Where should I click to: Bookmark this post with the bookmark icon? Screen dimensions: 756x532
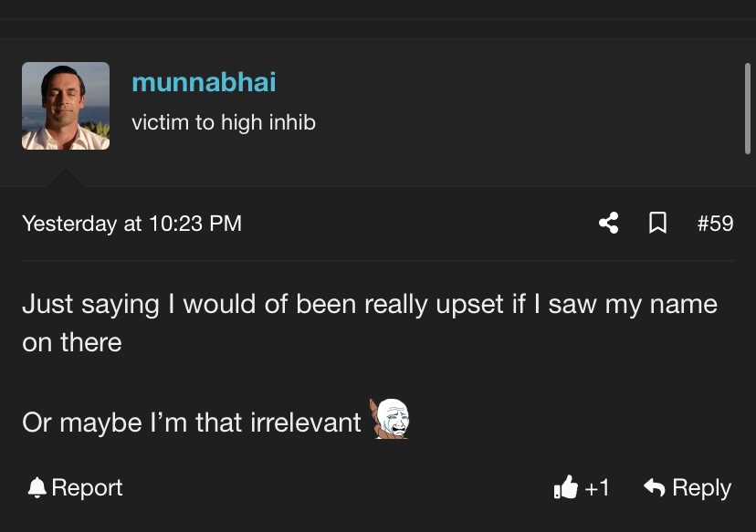pos(657,224)
